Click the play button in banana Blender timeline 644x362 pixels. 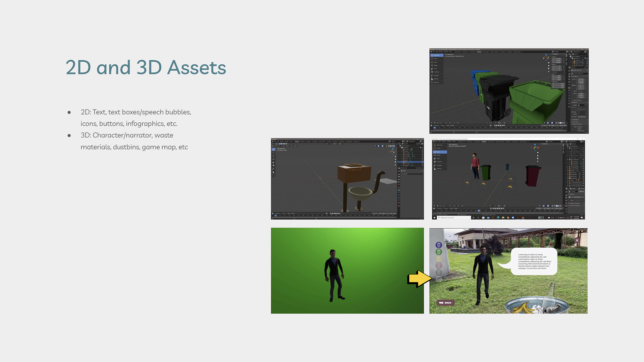click(499, 208)
